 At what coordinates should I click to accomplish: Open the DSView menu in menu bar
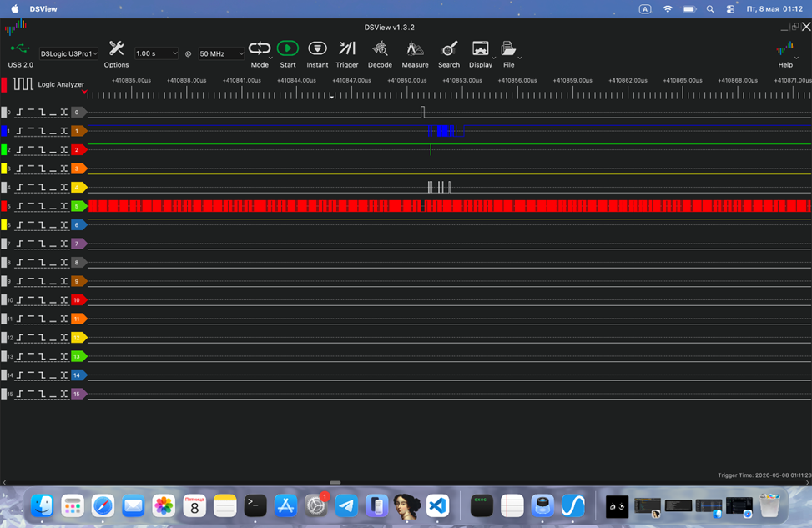(x=43, y=9)
